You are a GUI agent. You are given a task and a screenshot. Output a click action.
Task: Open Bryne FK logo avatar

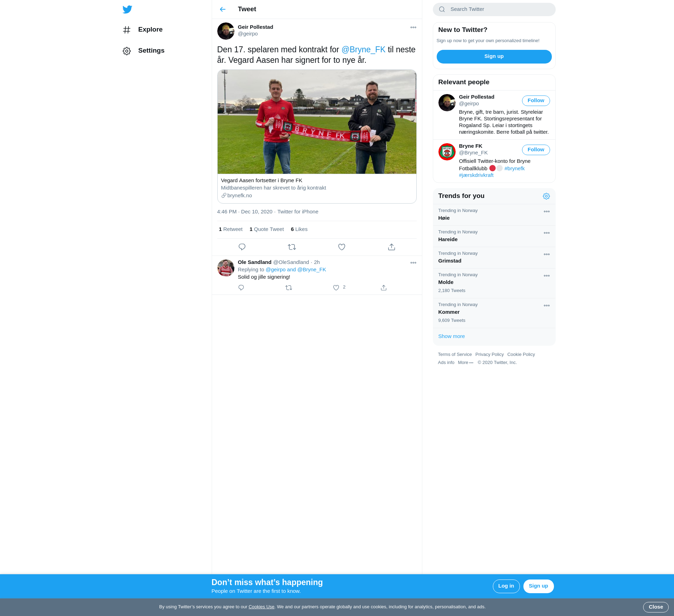coord(447,152)
